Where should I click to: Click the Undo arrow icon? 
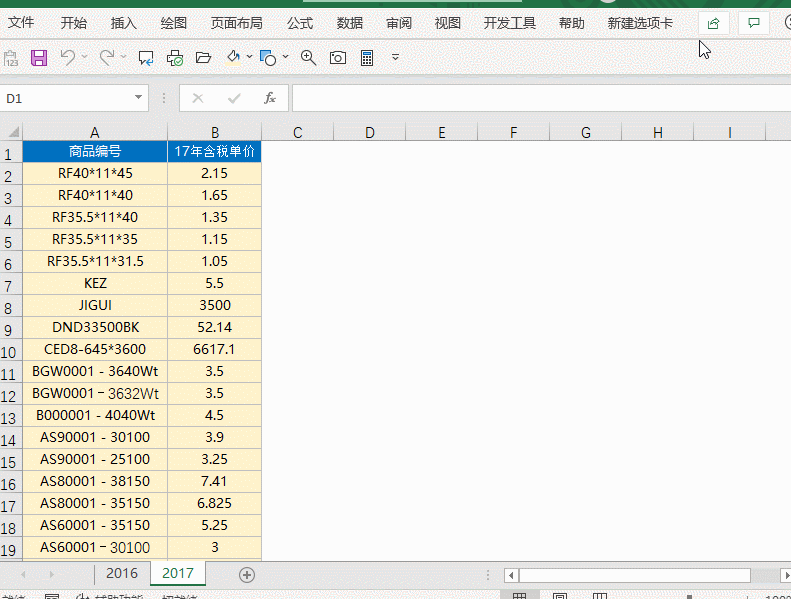pyautogui.click(x=68, y=58)
